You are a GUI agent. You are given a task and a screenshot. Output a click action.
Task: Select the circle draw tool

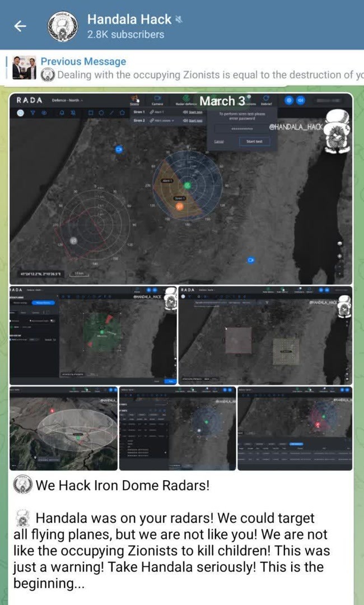pos(101,113)
